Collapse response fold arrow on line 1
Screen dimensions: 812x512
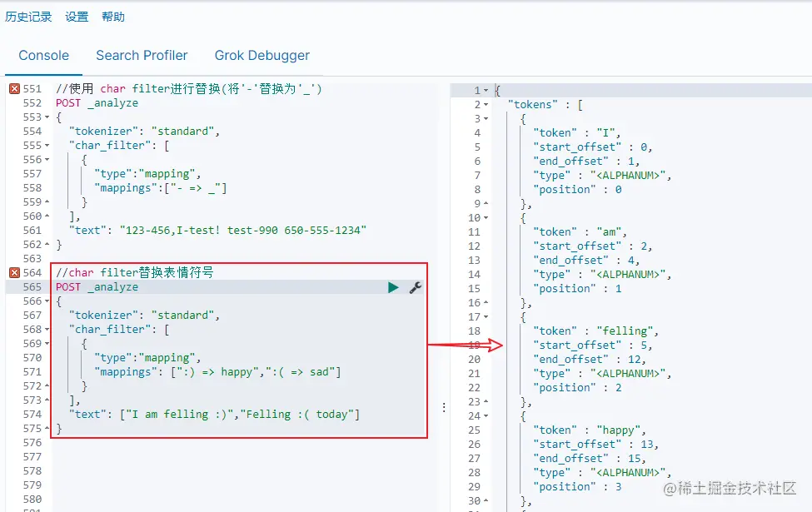(x=486, y=91)
